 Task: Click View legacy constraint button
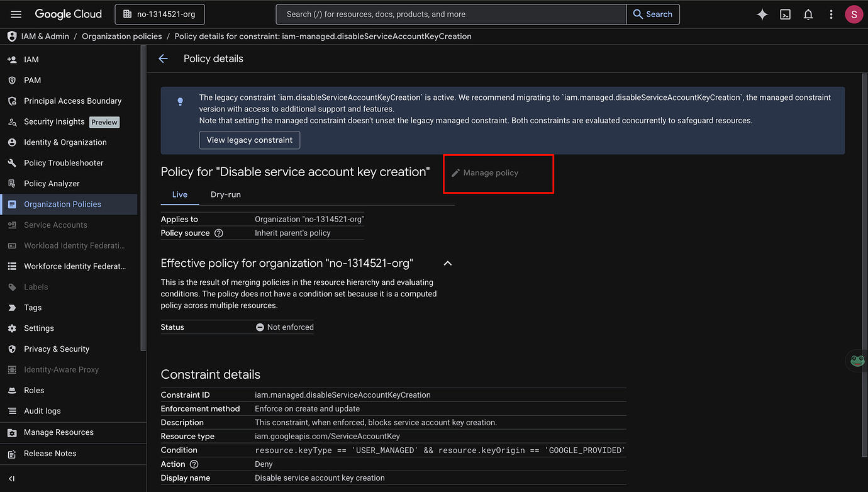coord(250,140)
